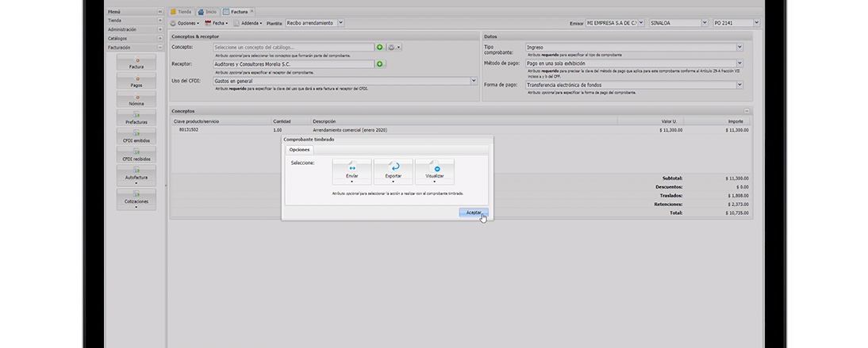This screenshot has width=868, height=348.
Task: Click the Enviar icon in the dialog
Action: click(x=351, y=168)
